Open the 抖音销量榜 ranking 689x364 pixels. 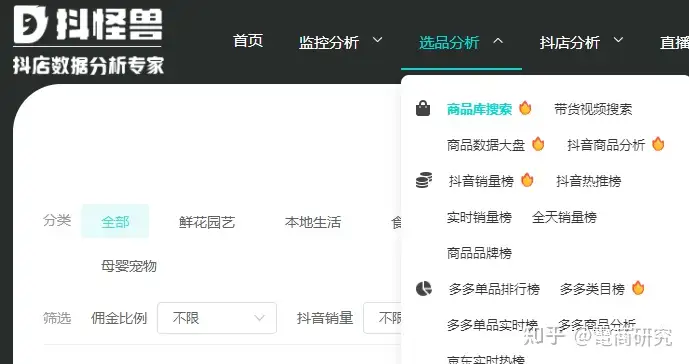click(x=481, y=181)
